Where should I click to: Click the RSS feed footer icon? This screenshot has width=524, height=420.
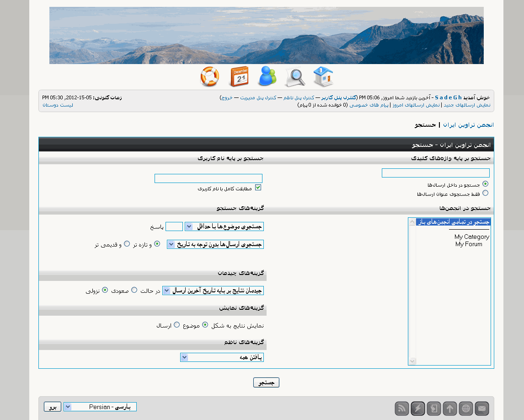[x=402, y=408]
